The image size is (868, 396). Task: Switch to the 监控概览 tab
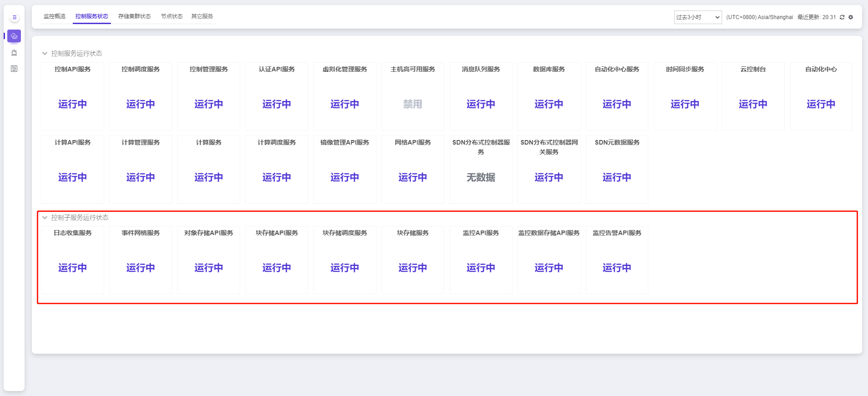tap(55, 16)
